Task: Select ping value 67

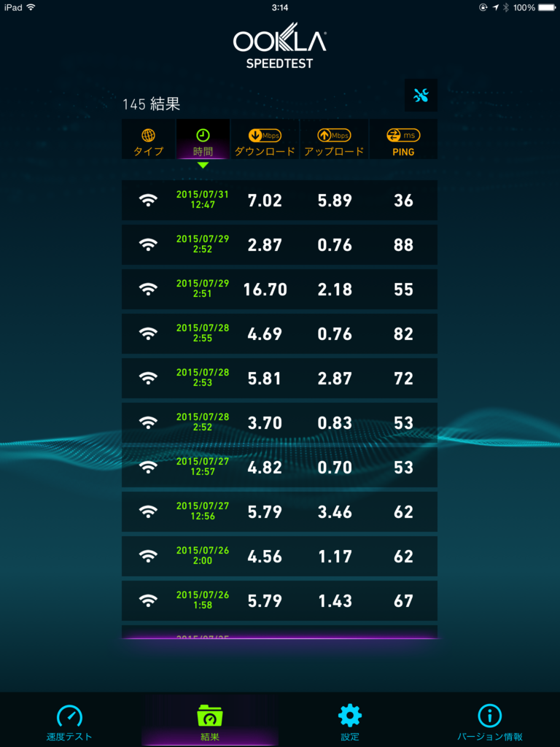Action: [403, 601]
